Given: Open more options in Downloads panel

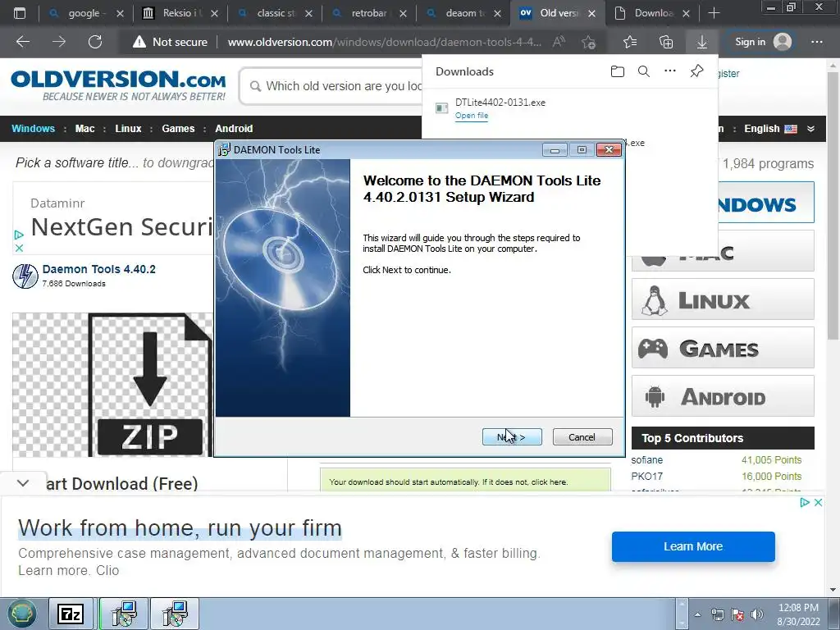Looking at the screenshot, I should (670, 71).
